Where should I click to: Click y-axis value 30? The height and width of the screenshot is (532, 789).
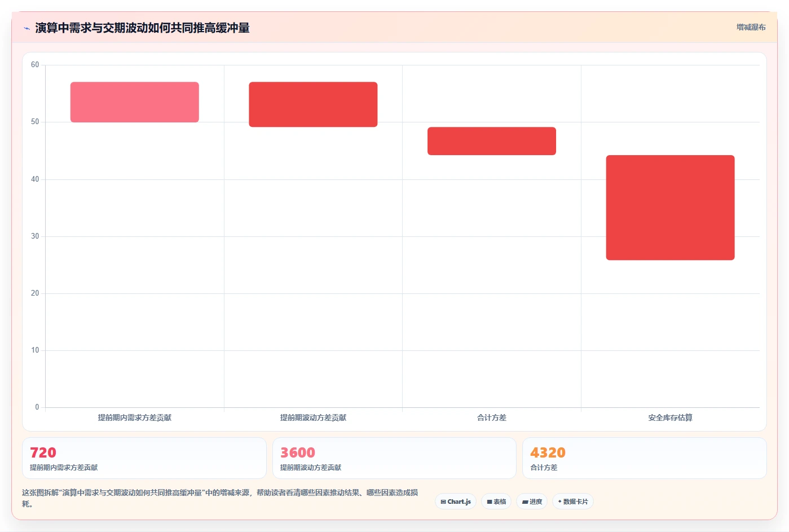(x=35, y=236)
